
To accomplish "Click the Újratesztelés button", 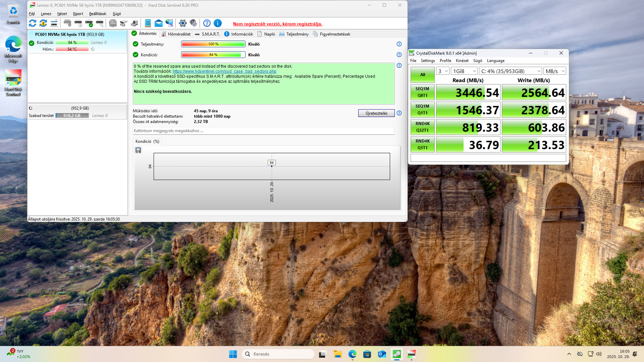I will (376, 113).
